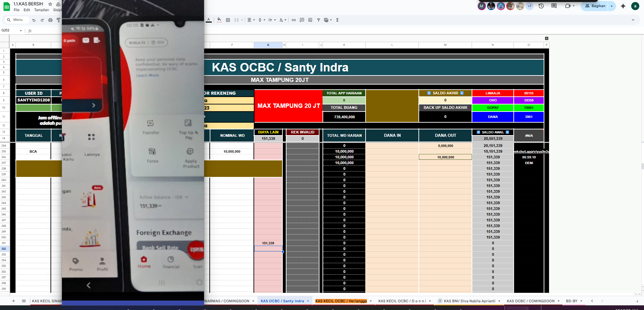This screenshot has width=644, height=310.
Task: Open the comment history panel icon
Action: tap(554, 6)
